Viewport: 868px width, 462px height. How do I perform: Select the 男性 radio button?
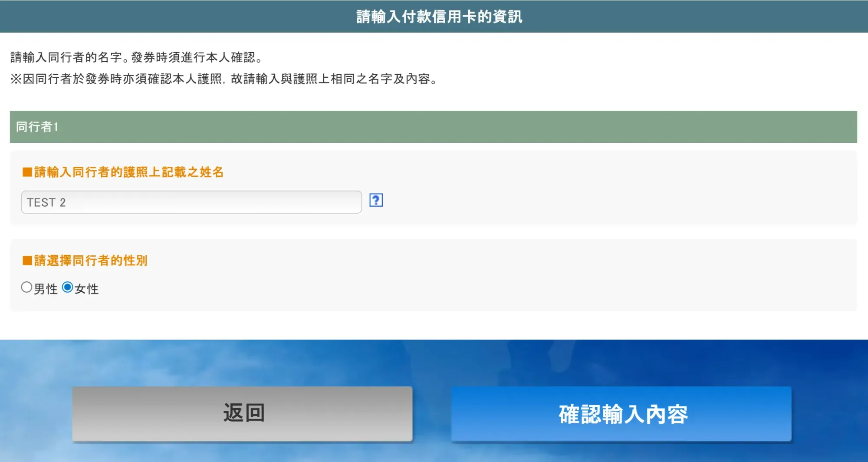point(26,287)
